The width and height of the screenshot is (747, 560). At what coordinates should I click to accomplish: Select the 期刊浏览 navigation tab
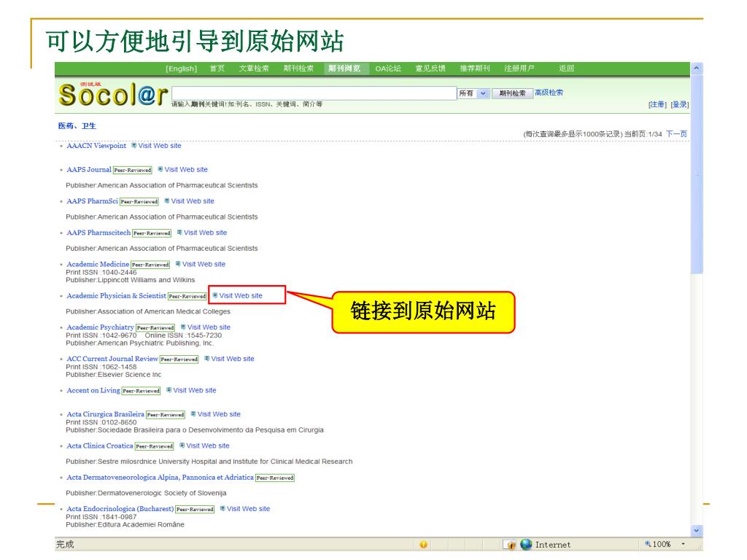pyautogui.click(x=344, y=69)
